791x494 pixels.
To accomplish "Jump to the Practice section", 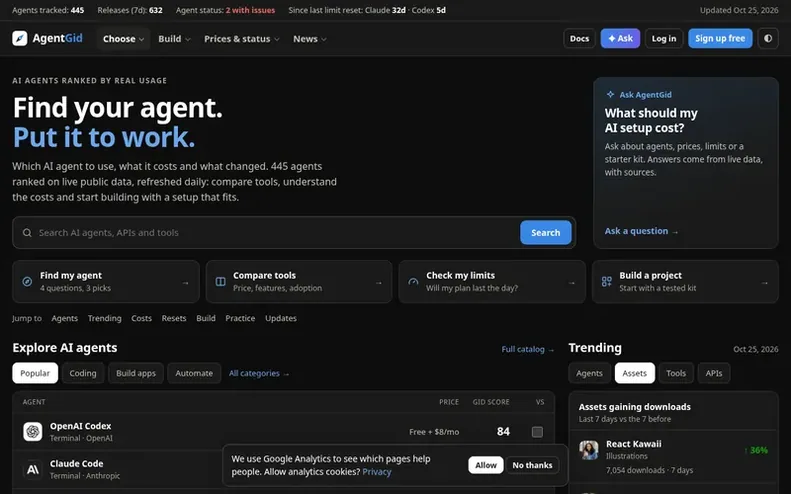I will (x=240, y=318).
